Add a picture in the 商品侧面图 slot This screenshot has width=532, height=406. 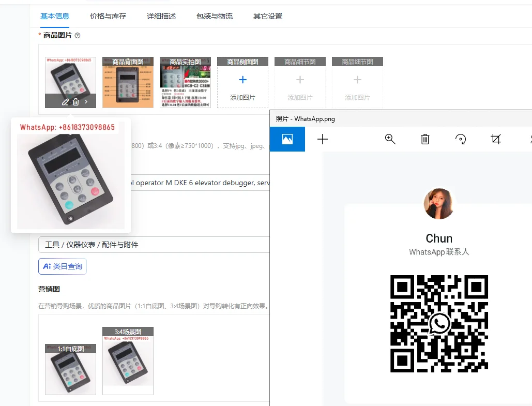point(242,82)
